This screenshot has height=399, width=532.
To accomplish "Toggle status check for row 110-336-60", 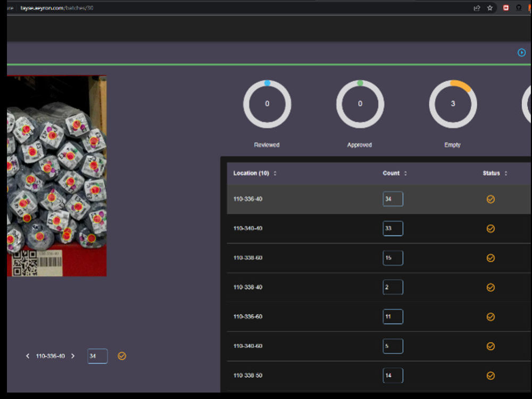I will [x=491, y=317].
